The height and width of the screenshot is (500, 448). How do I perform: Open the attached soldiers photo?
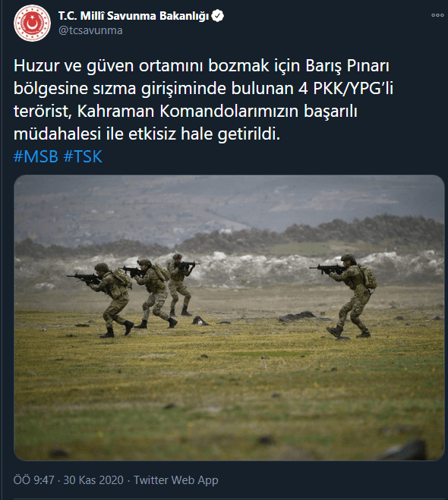click(x=229, y=318)
